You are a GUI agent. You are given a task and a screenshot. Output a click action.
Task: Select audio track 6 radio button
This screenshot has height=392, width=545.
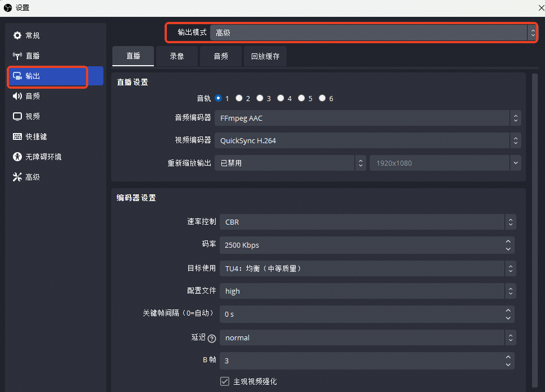coord(322,98)
